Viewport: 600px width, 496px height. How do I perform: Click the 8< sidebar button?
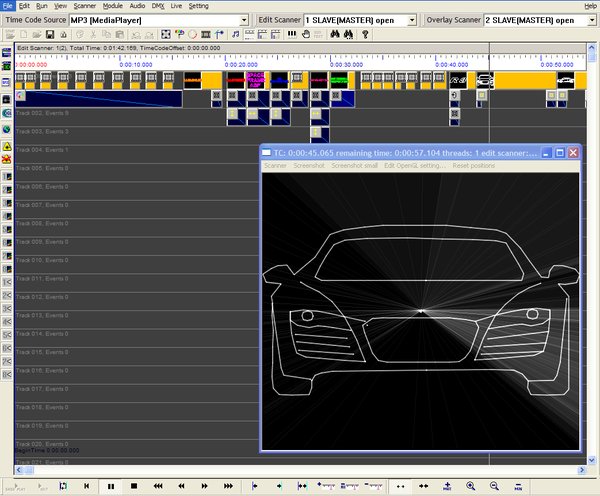coord(7,375)
